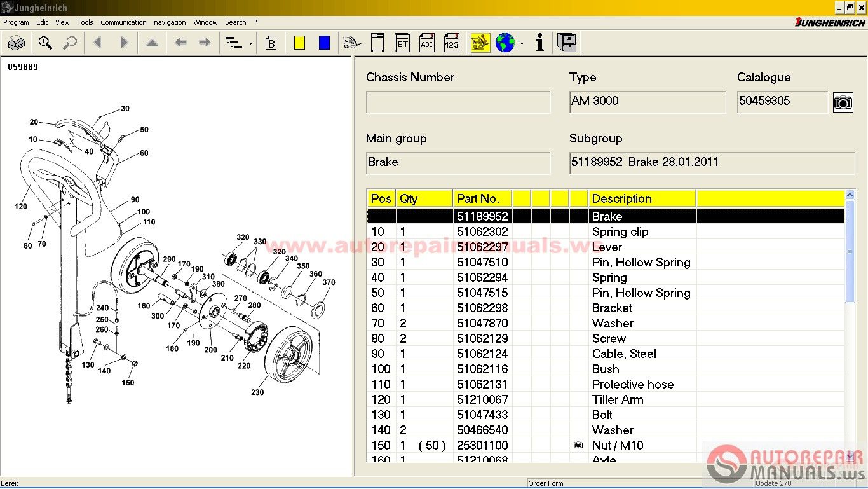The width and height of the screenshot is (868, 489).
Task: Click the globe language icon
Action: pyautogui.click(x=505, y=43)
